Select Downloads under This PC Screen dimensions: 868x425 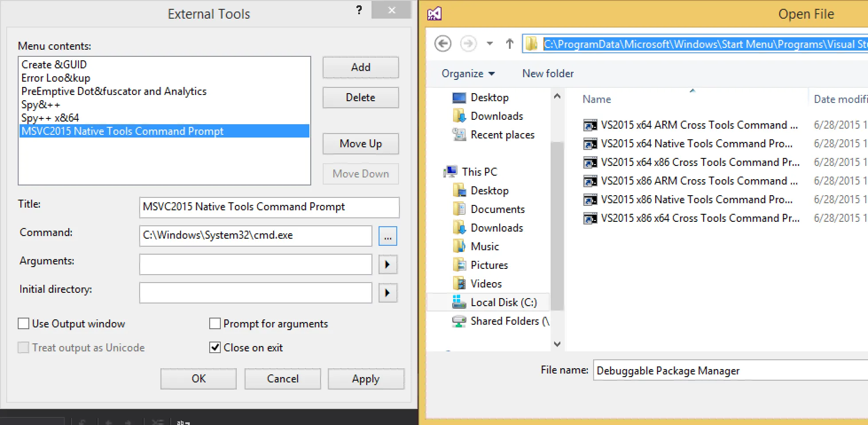click(x=497, y=228)
